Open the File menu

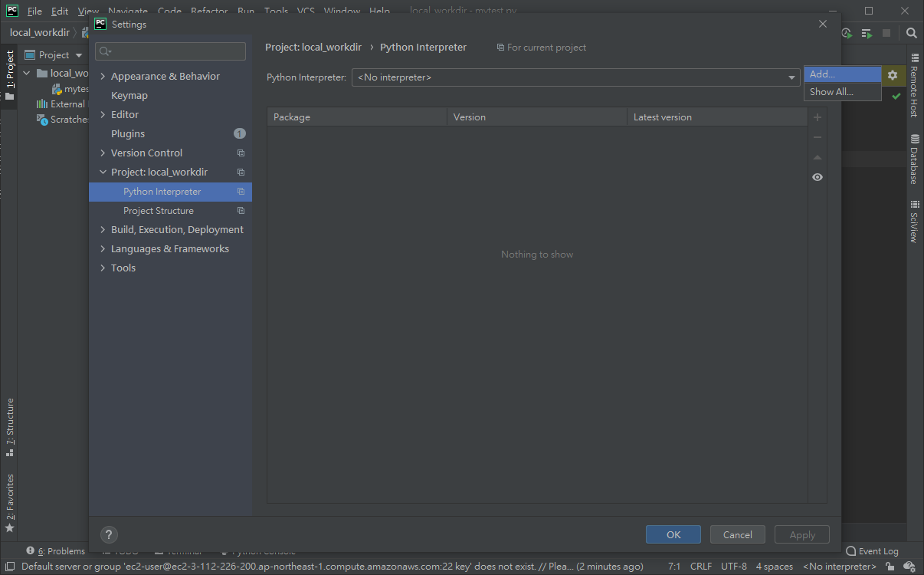point(34,11)
